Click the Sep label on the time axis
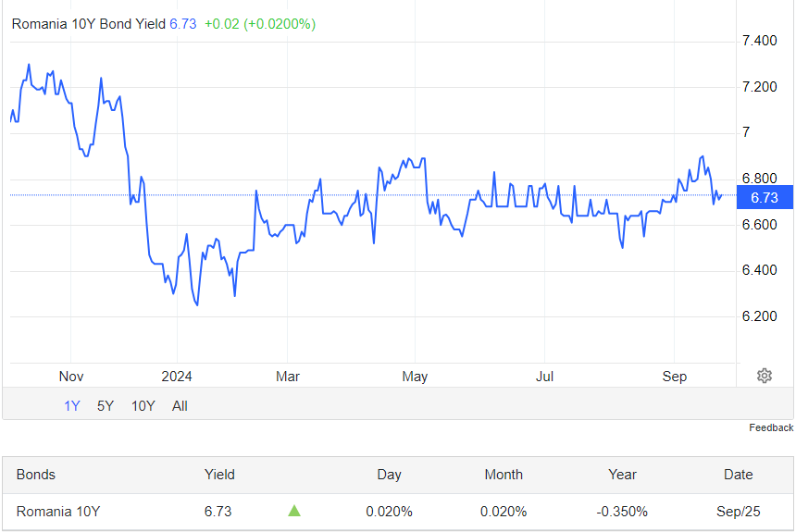 click(674, 377)
